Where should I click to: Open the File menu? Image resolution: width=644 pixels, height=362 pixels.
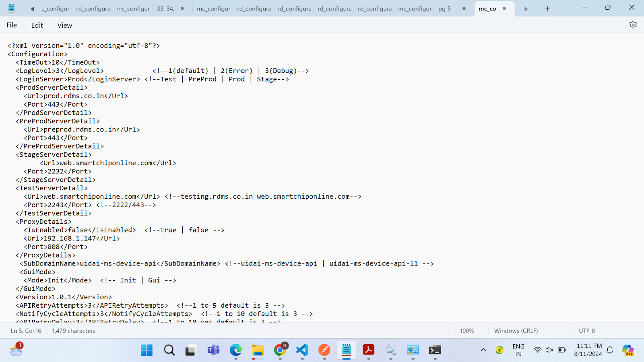pyautogui.click(x=12, y=25)
